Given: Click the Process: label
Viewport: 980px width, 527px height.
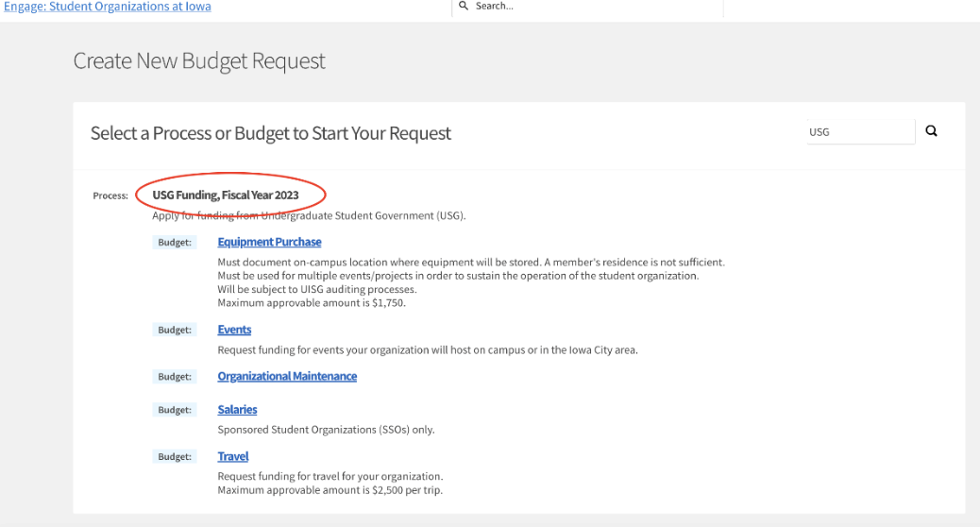Looking at the screenshot, I should (110, 195).
